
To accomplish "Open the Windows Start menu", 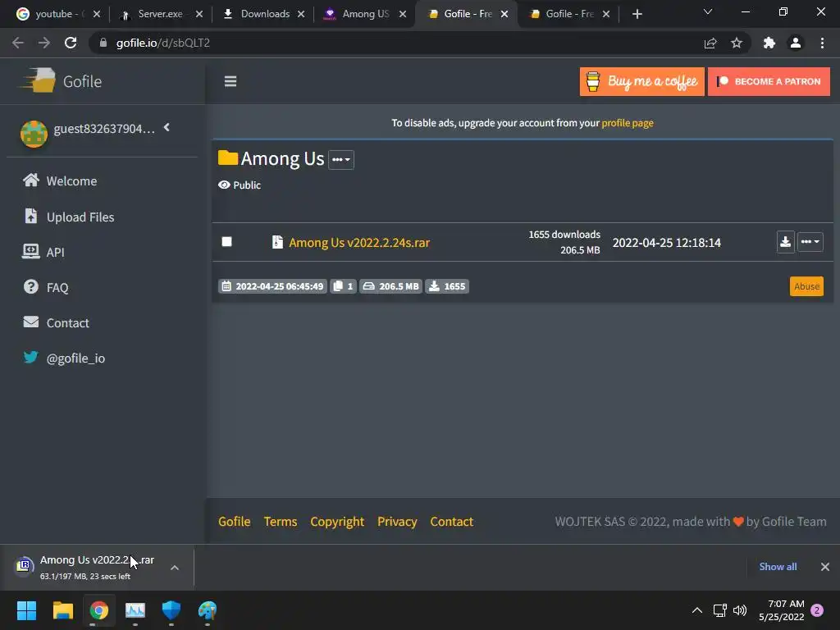I will (26, 610).
